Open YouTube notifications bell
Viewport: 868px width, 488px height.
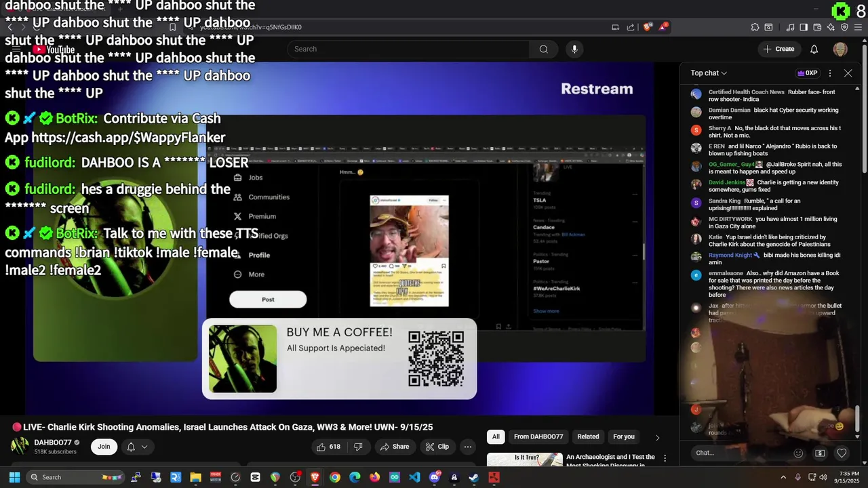coord(814,49)
